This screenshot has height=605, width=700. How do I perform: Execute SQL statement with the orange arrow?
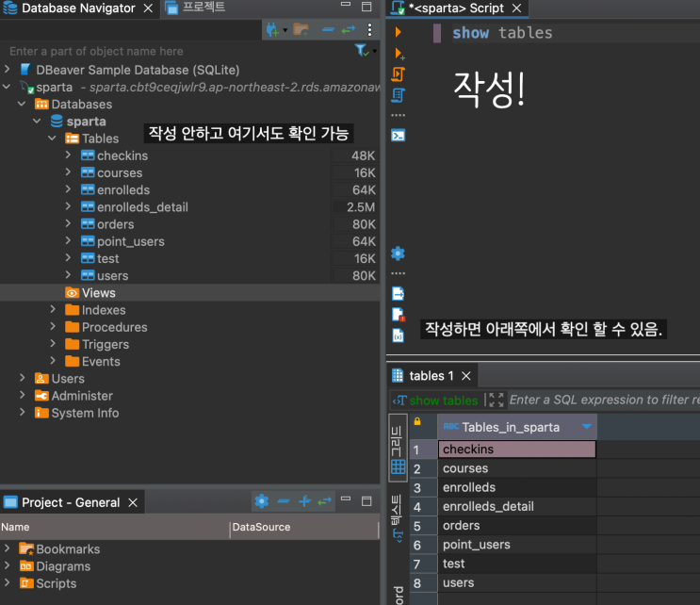[398, 32]
